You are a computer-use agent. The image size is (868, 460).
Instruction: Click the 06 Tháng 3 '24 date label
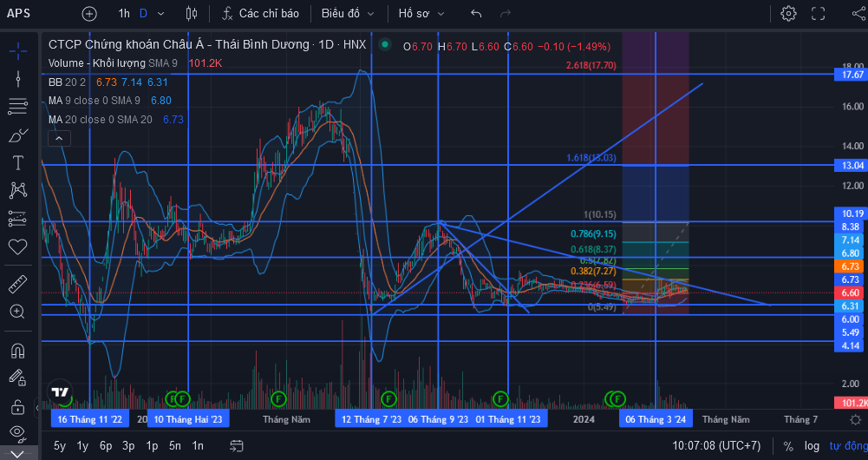point(656,419)
